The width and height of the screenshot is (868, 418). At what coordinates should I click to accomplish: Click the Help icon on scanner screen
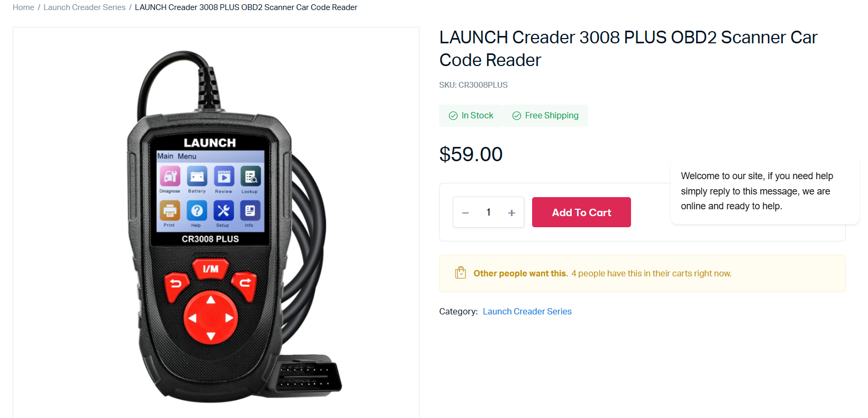[x=197, y=211]
